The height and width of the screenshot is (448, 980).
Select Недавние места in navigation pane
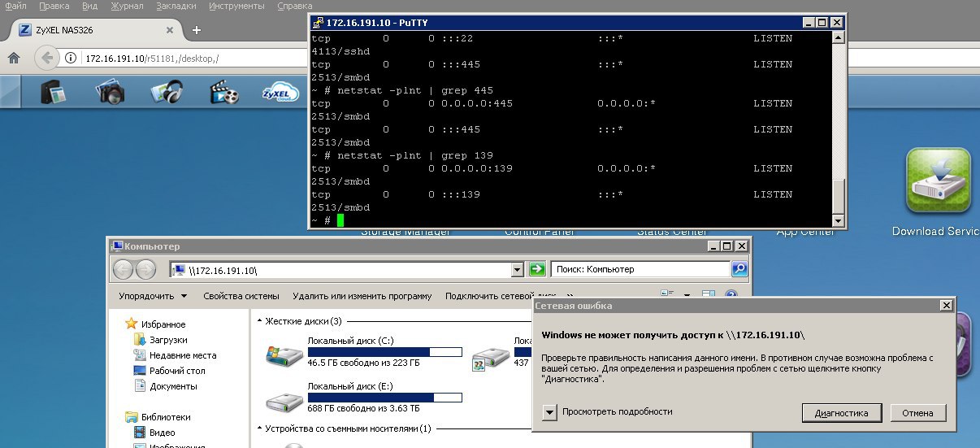tap(175, 355)
